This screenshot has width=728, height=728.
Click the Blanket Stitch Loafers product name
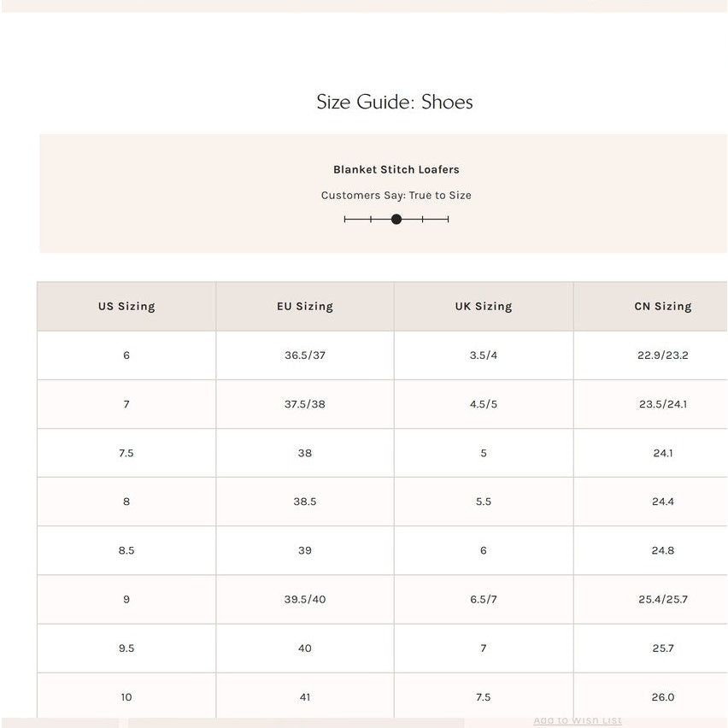(x=396, y=169)
